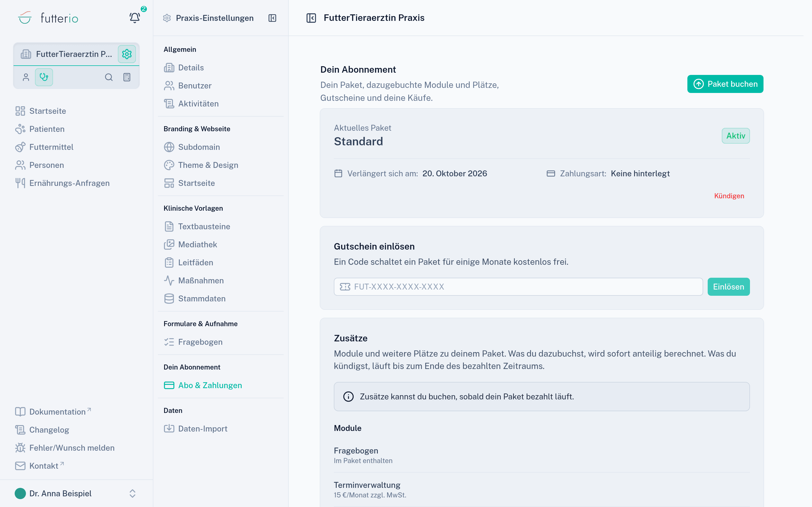Screen dimensions: 812x507
Task: Click the red Kündigen link
Action: tap(729, 196)
